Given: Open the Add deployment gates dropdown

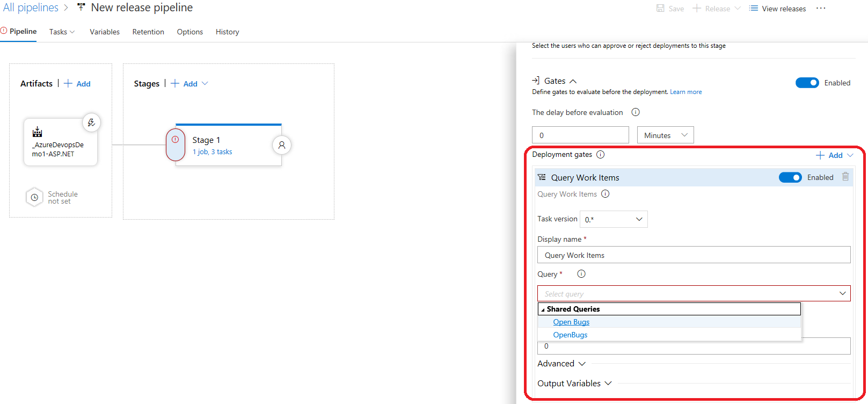Looking at the screenshot, I should click(x=835, y=155).
